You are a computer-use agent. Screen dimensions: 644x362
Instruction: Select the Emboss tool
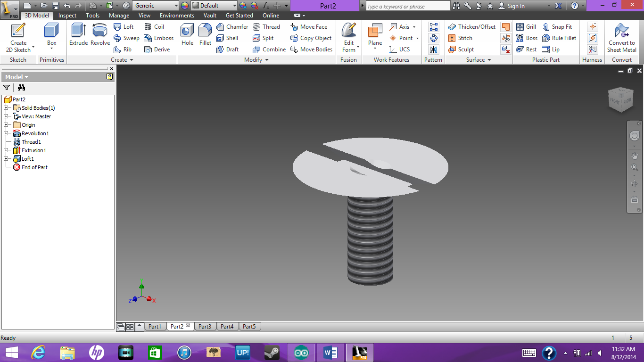[159, 38]
